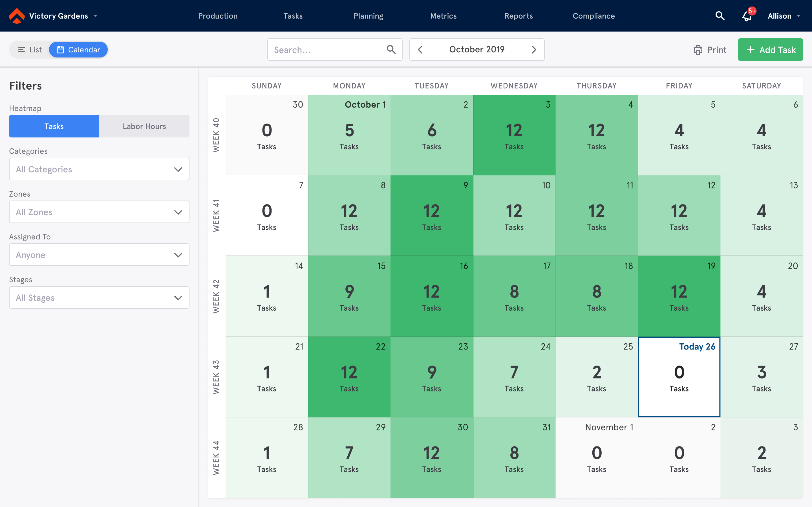The height and width of the screenshot is (507, 812).
Task: Expand the All Stages dropdown
Action: 99,297
